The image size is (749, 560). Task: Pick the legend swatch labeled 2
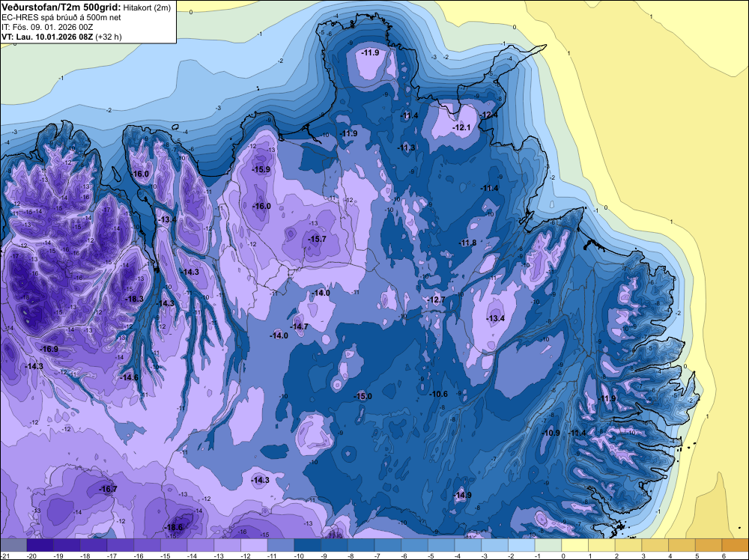[628, 545]
